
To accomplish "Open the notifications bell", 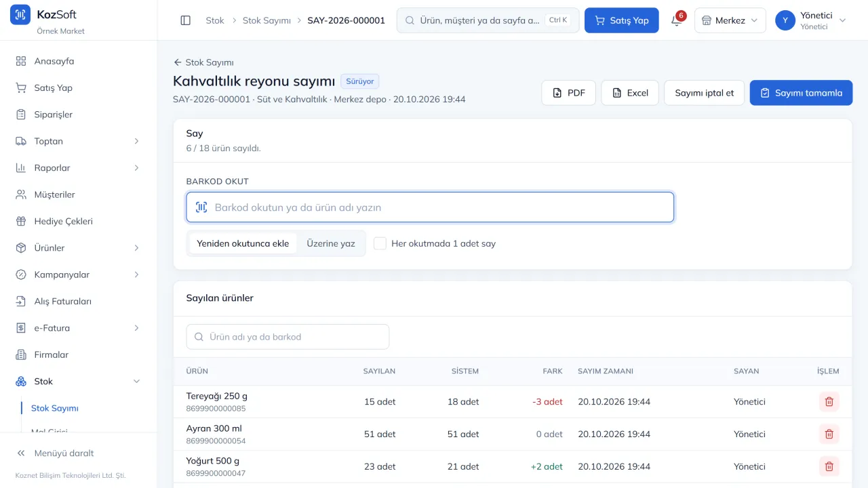I will 676,20.
